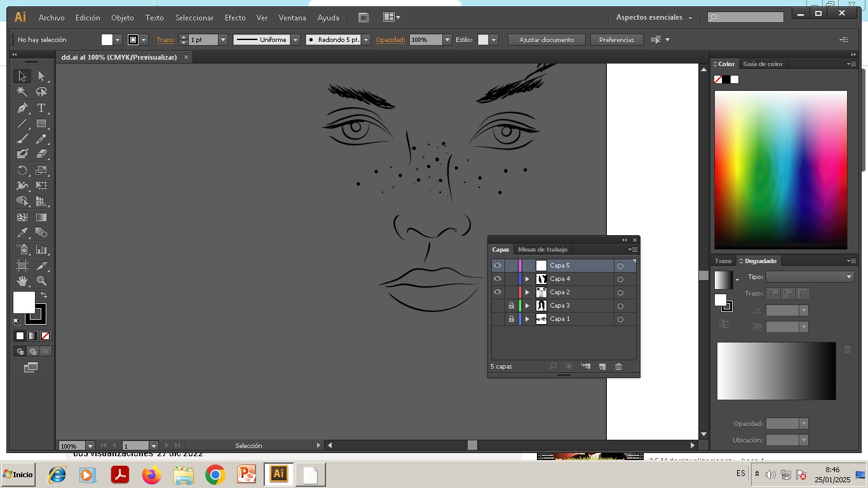The image size is (868, 488).
Task: Unlock Capa 1 layer padlock
Action: [x=511, y=319]
